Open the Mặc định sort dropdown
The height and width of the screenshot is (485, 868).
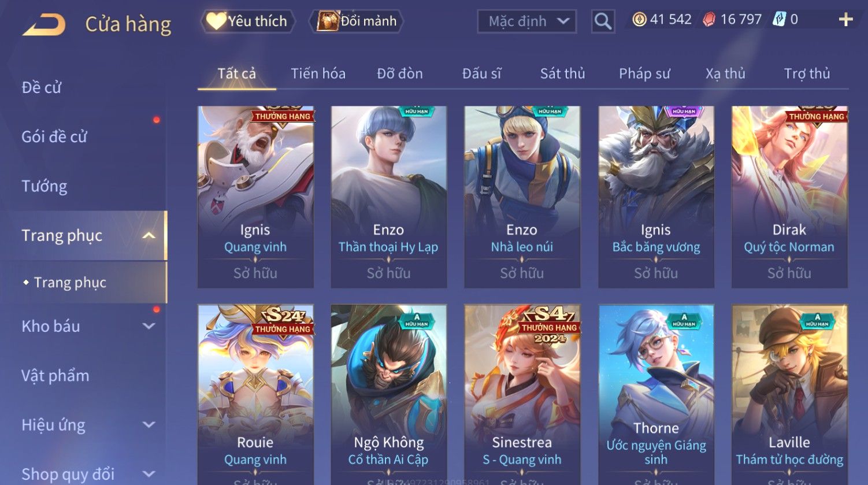(527, 22)
